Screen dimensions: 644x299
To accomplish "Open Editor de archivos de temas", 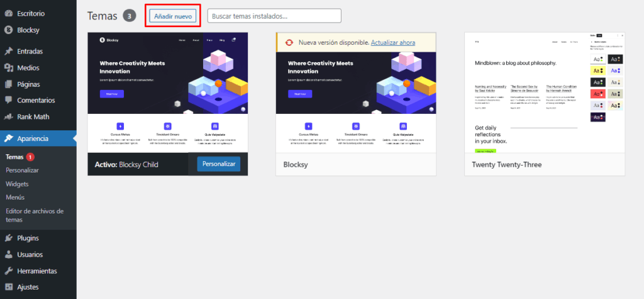I will [35, 215].
